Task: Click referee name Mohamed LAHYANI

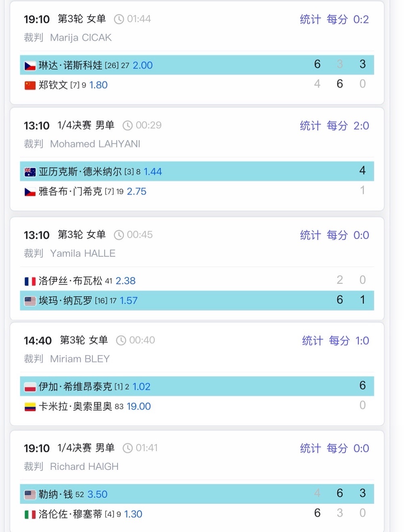Action: [95, 144]
